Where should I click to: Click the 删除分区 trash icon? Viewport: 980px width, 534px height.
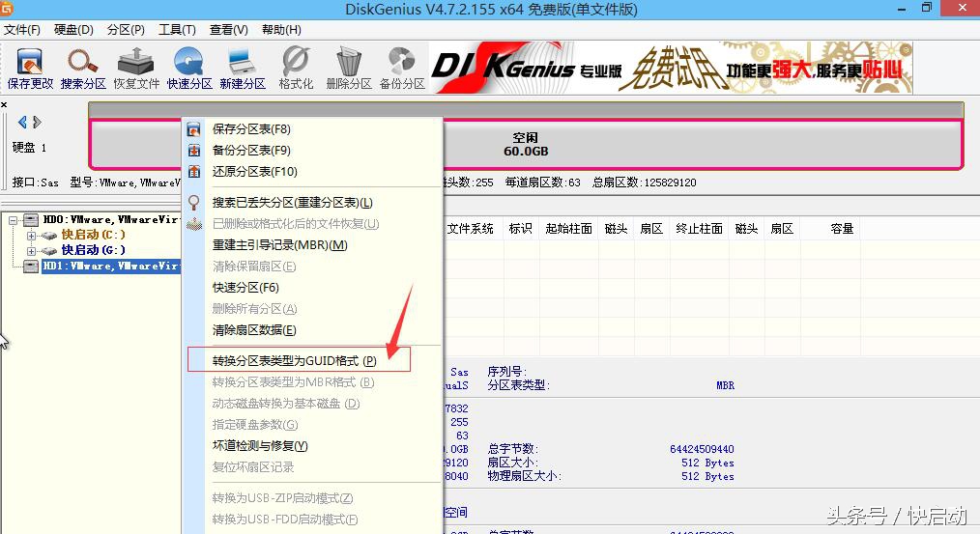click(349, 68)
